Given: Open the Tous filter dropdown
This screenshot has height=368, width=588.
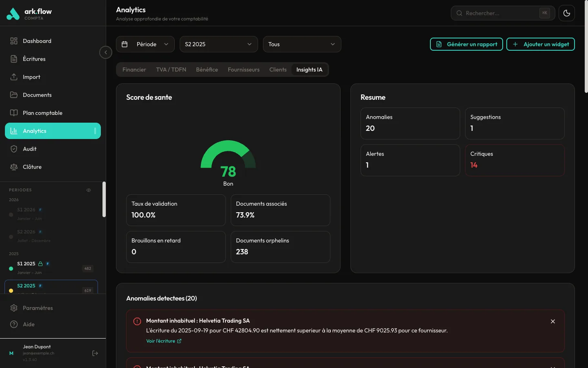Looking at the screenshot, I should point(302,44).
